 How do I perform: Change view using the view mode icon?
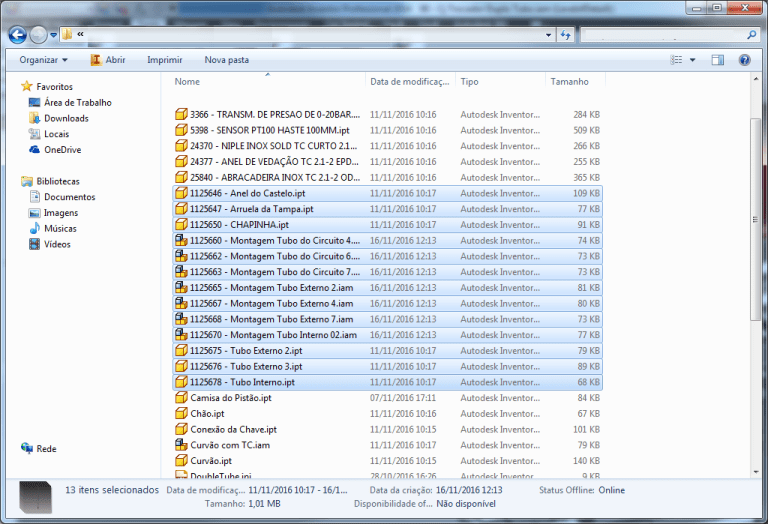point(676,60)
